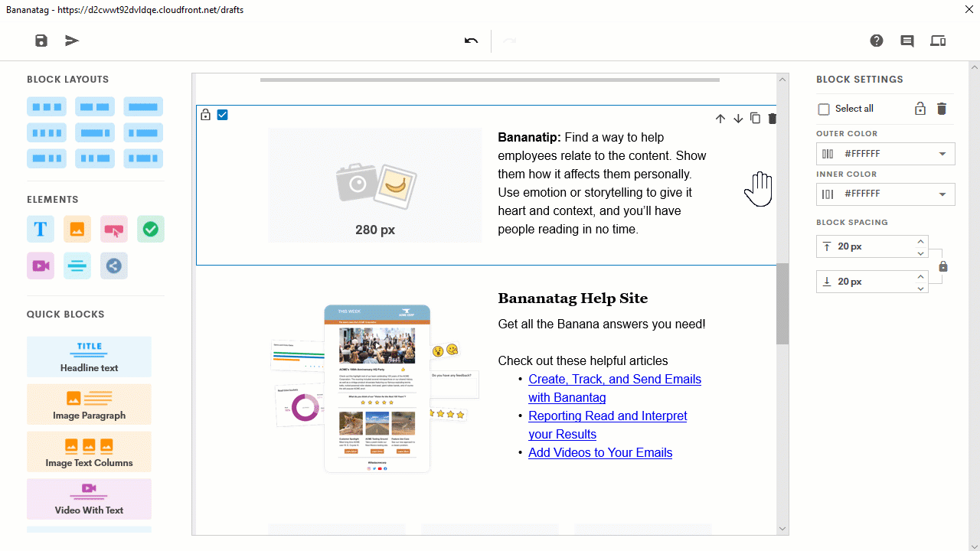Send the email with the paper plane icon
The image size is (980, 551).
point(72,41)
